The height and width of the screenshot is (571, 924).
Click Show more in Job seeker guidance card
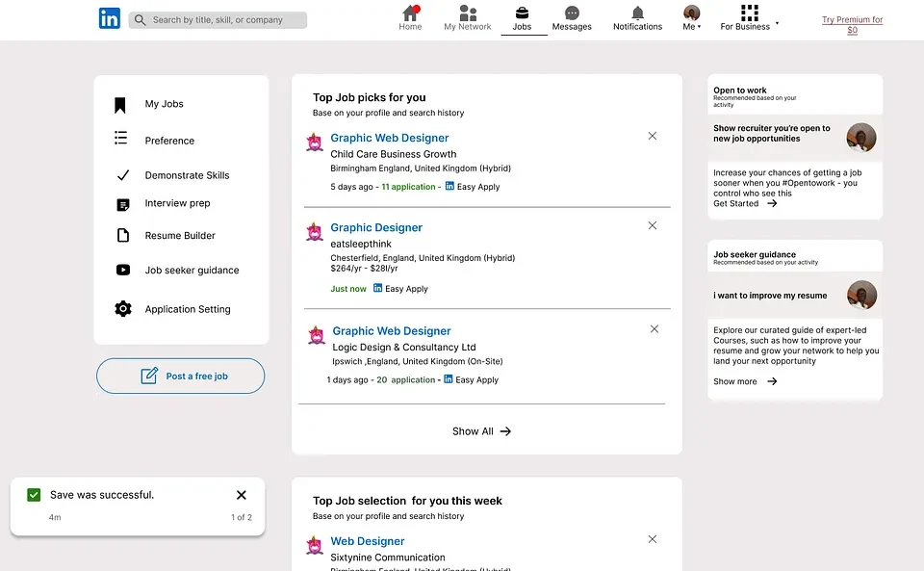(745, 381)
